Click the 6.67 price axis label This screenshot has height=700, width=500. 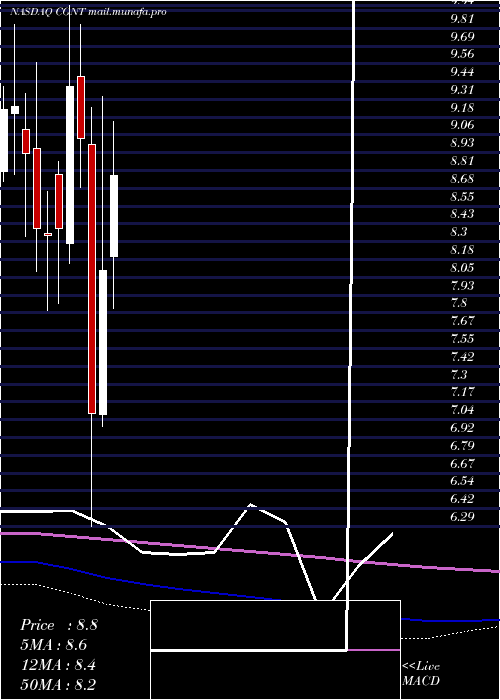[x=462, y=463]
